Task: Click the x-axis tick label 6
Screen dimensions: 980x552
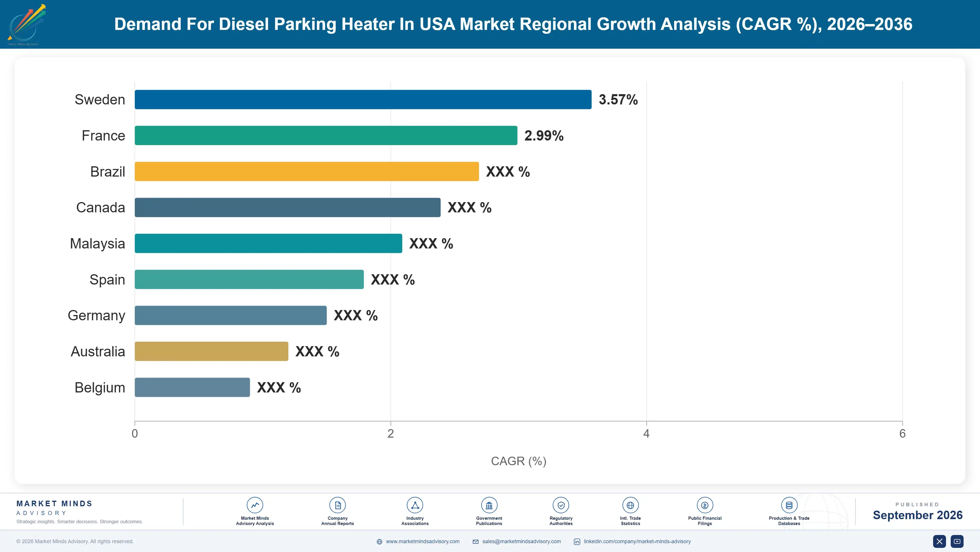Action: [902, 434]
